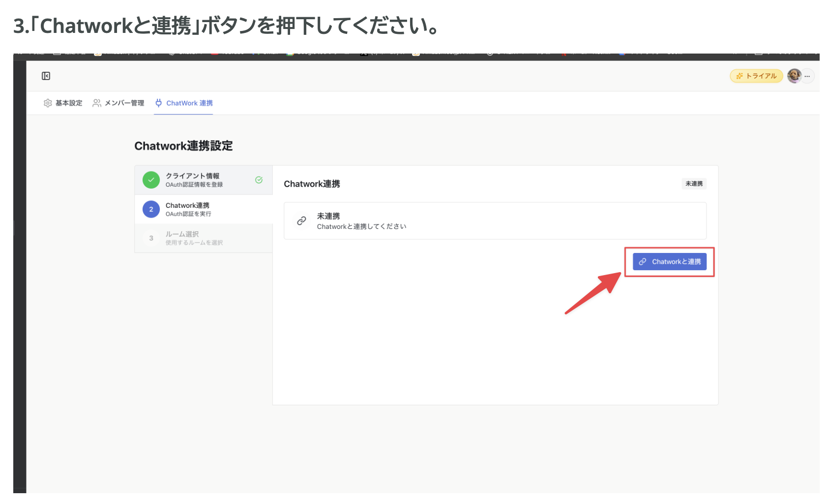Click the sparkle icon in the トライアル badge
This screenshot has width=828, height=504.
click(x=739, y=76)
